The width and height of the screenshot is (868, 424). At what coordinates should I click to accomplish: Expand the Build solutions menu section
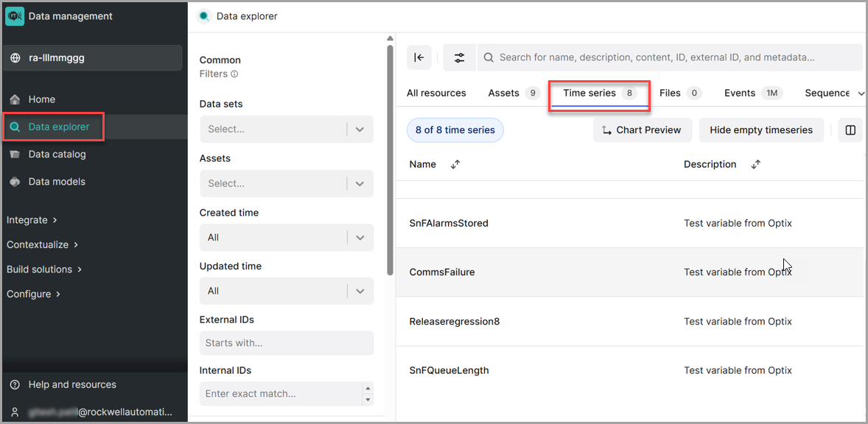[45, 269]
